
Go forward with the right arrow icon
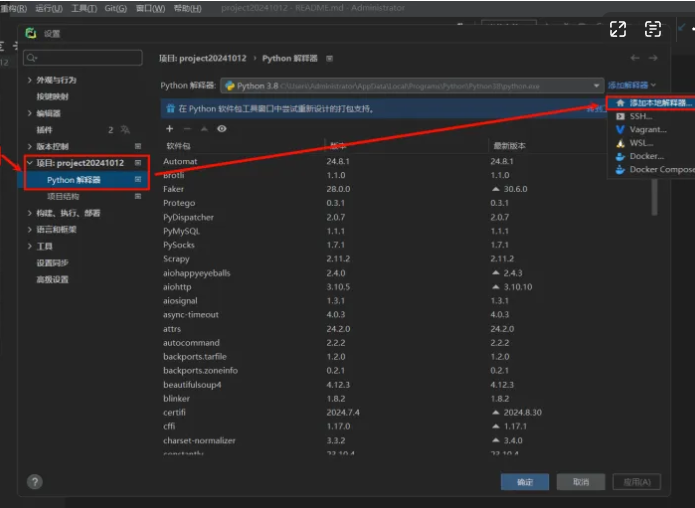653,58
